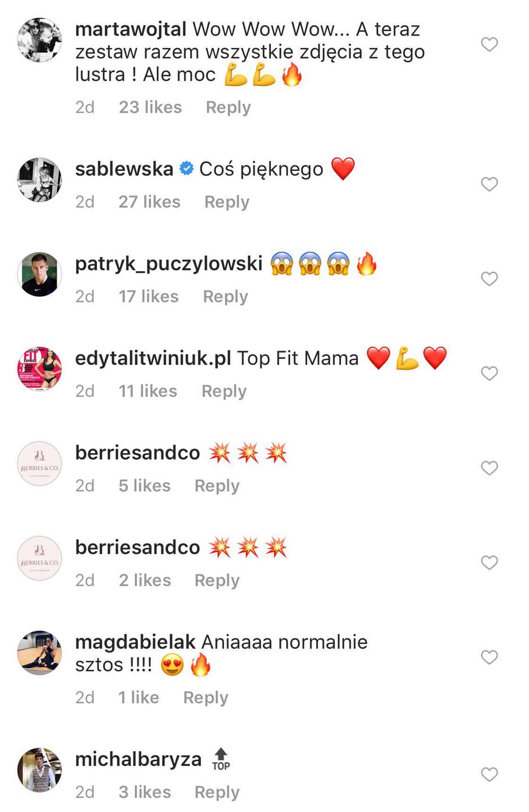Like berriesandco's first comment heart icon
The width and height of the screenshot is (529, 812).
(489, 468)
